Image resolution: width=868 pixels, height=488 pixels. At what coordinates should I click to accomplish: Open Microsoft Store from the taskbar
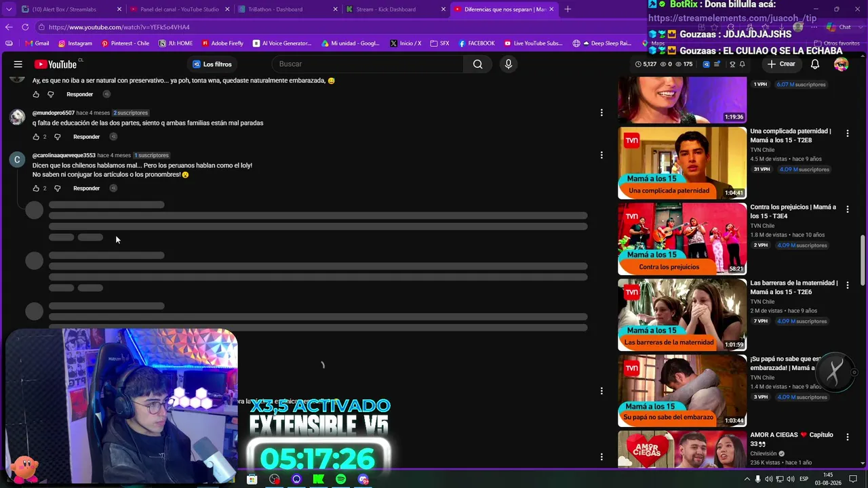coord(252,479)
